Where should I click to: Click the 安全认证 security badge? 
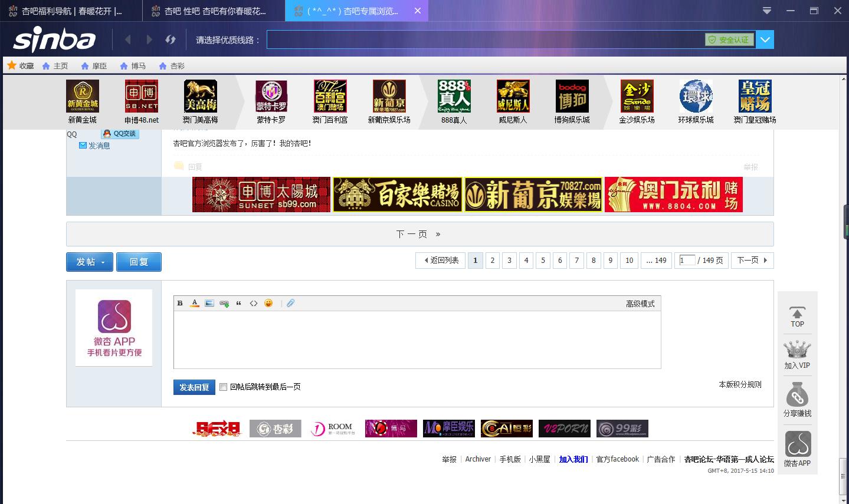(729, 39)
